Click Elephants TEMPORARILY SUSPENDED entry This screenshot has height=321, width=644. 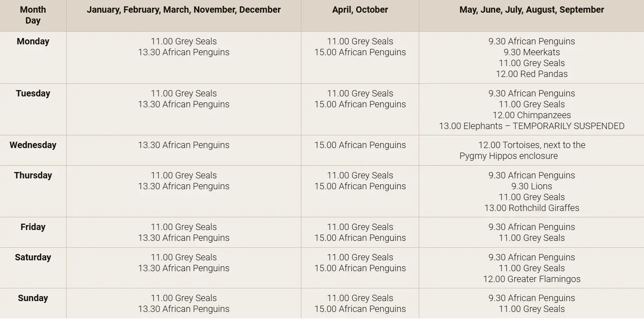pyautogui.click(x=532, y=126)
